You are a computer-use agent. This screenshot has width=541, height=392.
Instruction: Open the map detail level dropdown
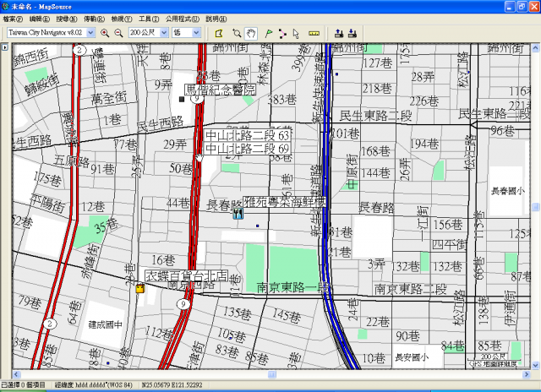[x=196, y=33]
